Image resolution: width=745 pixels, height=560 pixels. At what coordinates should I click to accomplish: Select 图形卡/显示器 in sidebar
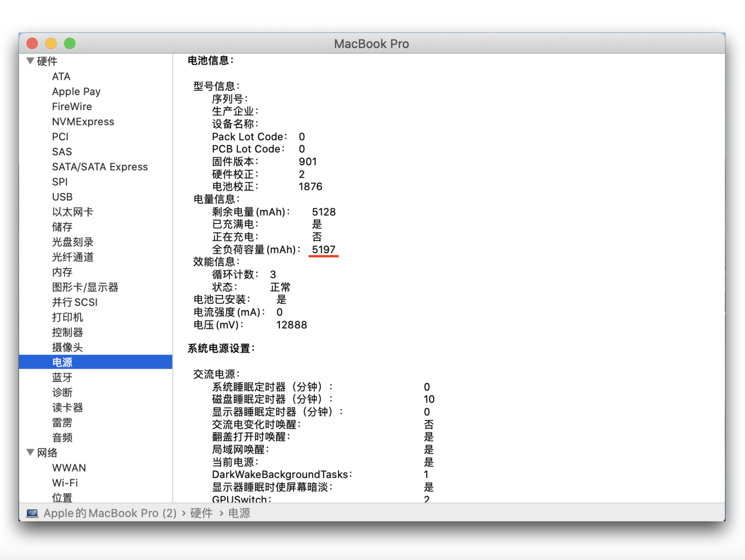tap(85, 287)
